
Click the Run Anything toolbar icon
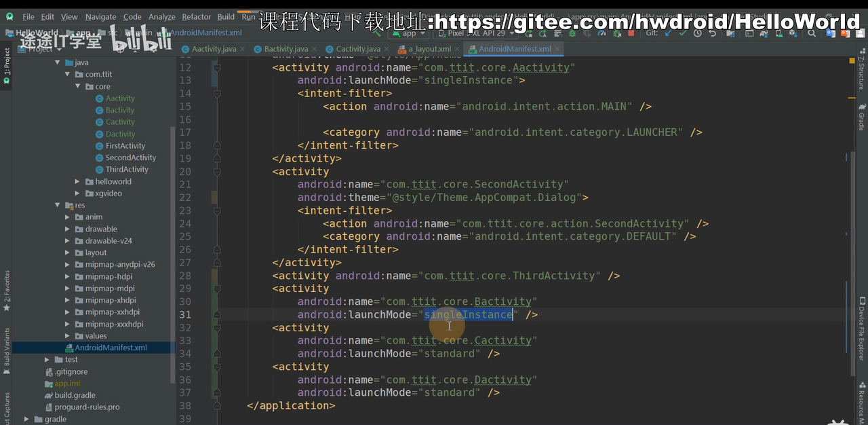tap(749, 33)
